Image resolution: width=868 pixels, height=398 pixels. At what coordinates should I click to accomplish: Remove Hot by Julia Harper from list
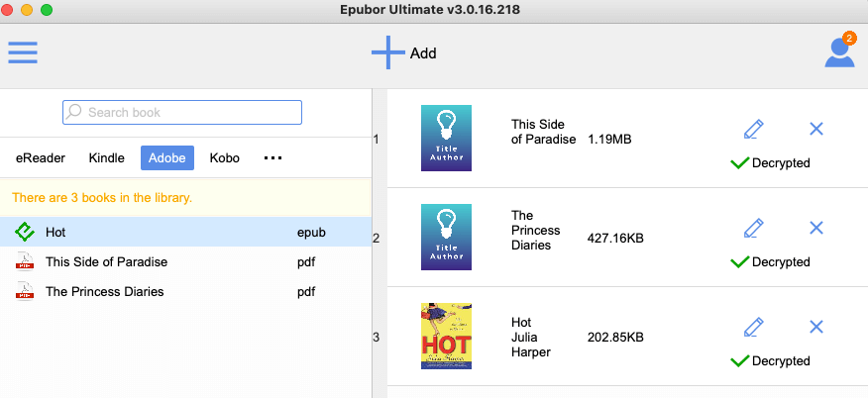tap(816, 327)
